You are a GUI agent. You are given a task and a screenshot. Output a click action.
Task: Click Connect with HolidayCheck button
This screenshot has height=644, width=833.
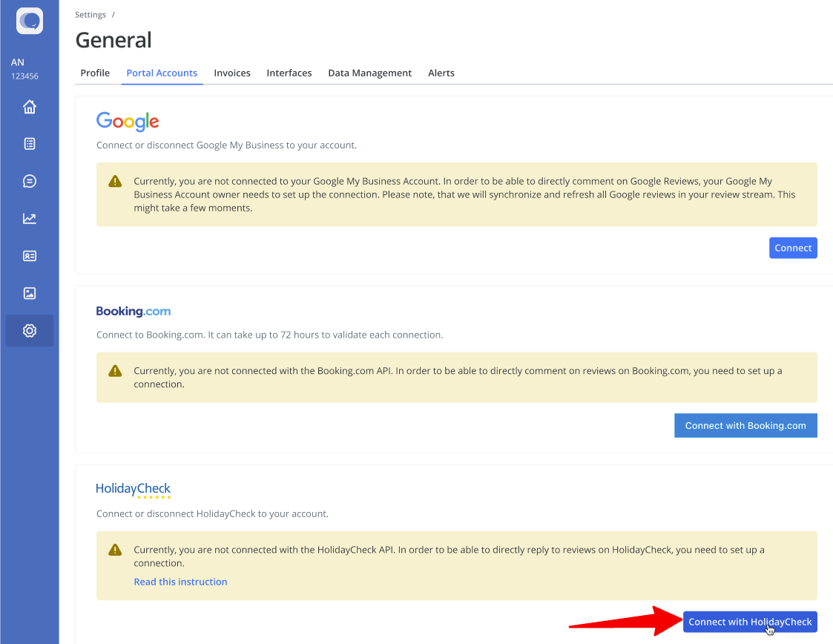pos(750,622)
